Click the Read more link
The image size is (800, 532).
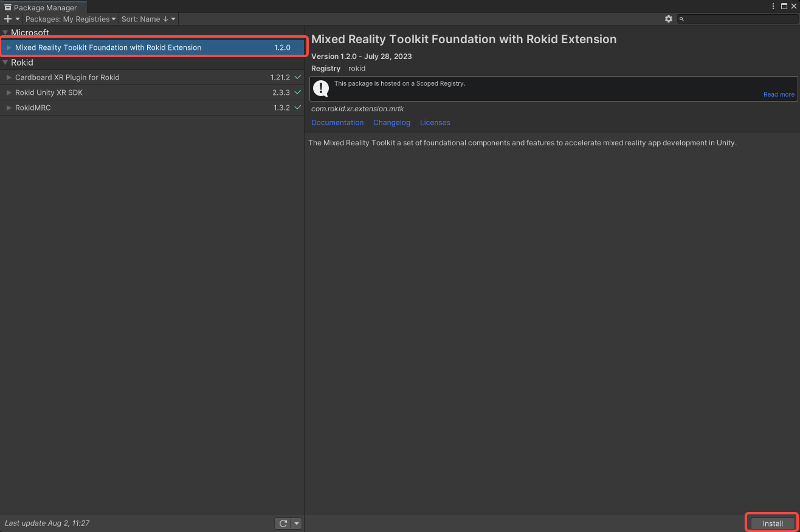click(x=779, y=94)
